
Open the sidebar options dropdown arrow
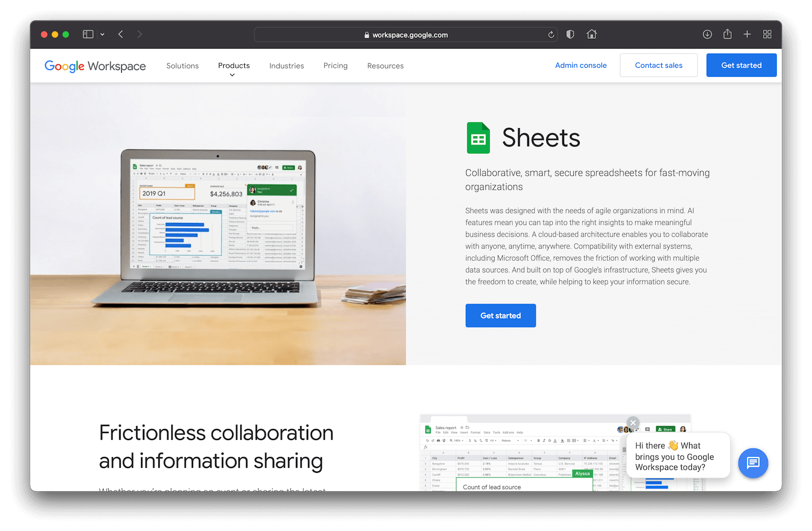click(x=102, y=34)
